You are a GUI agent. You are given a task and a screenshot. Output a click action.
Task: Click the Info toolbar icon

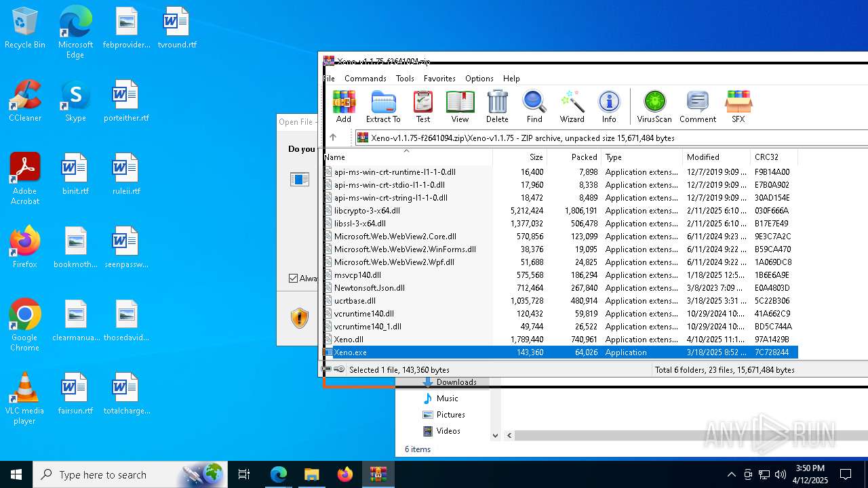609,107
